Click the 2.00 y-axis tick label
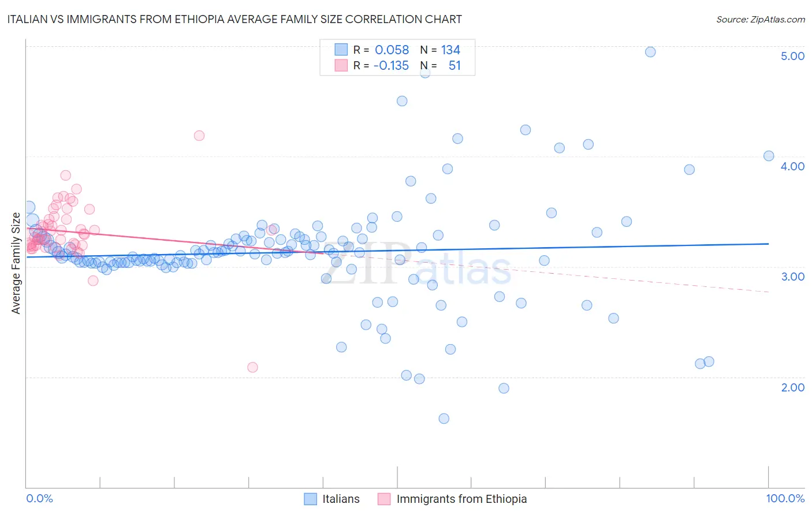 click(x=792, y=387)
